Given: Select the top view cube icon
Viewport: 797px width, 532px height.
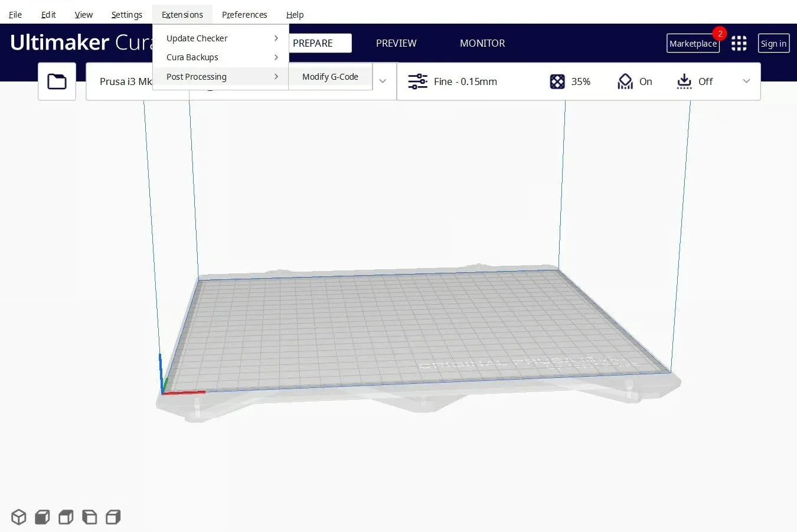Looking at the screenshot, I should pyautogui.click(x=66, y=517).
